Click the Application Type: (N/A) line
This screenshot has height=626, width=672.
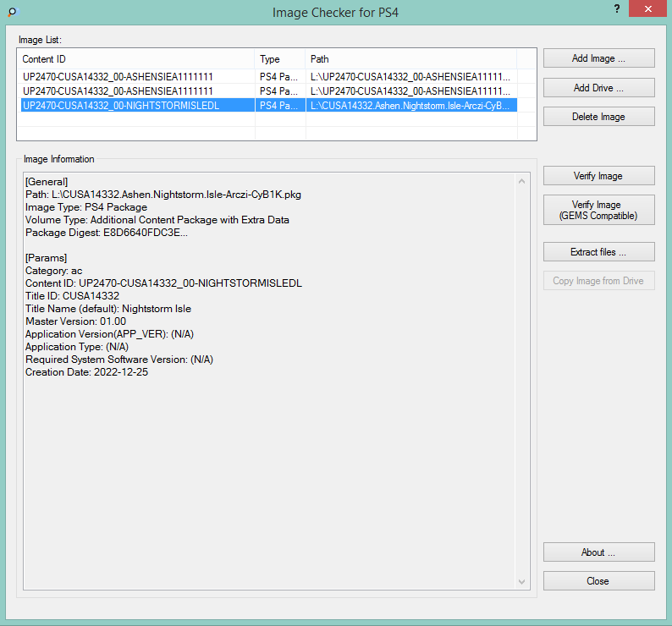tap(77, 347)
